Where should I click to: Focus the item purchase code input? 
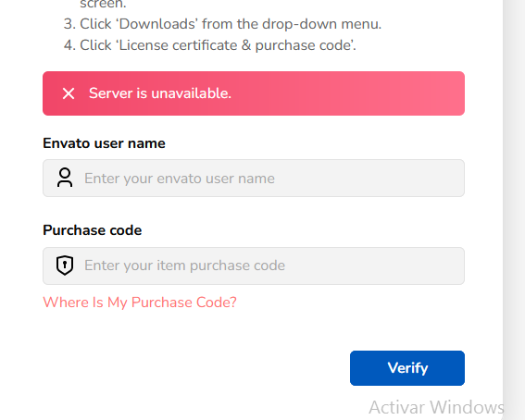point(254,266)
